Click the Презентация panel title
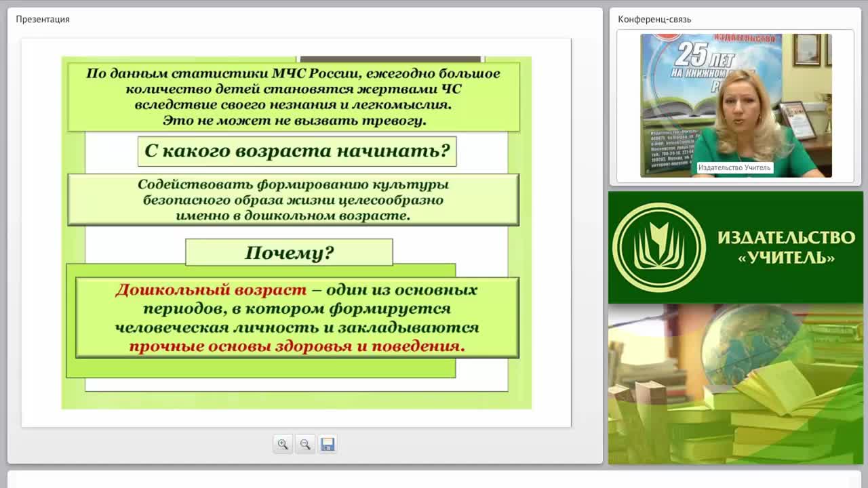This screenshot has height=488, width=868. click(x=43, y=19)
